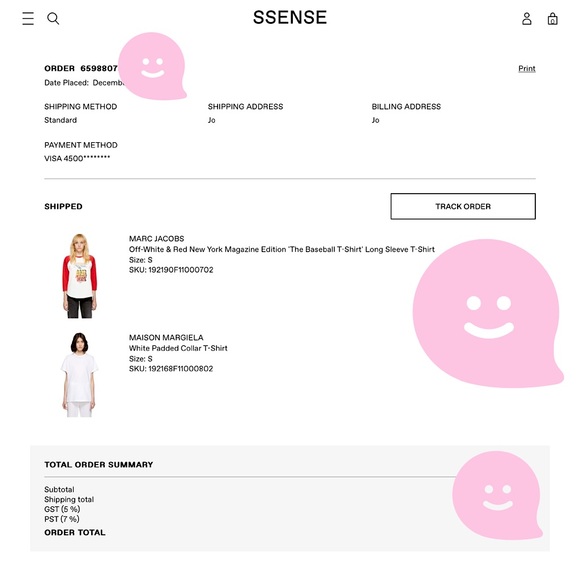The width and height of the screenshot is (580, 580).
Task: Click White Padded Collar T-Shirt title
Action: pos(178,348)
